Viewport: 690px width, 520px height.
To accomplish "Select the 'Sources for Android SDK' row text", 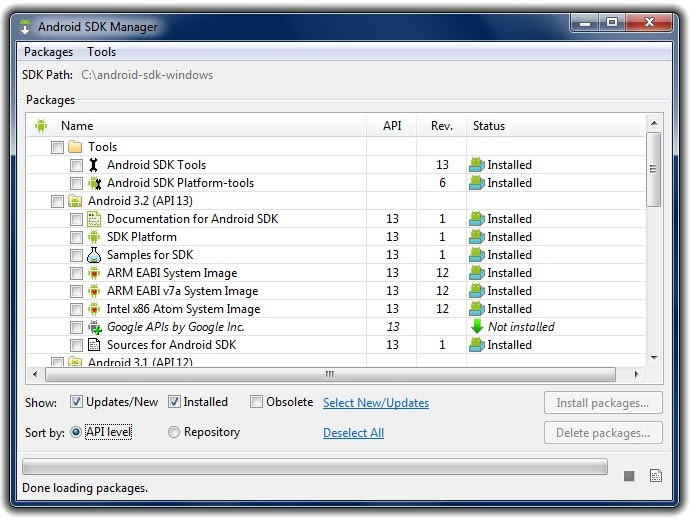I will tap(172, 345).
